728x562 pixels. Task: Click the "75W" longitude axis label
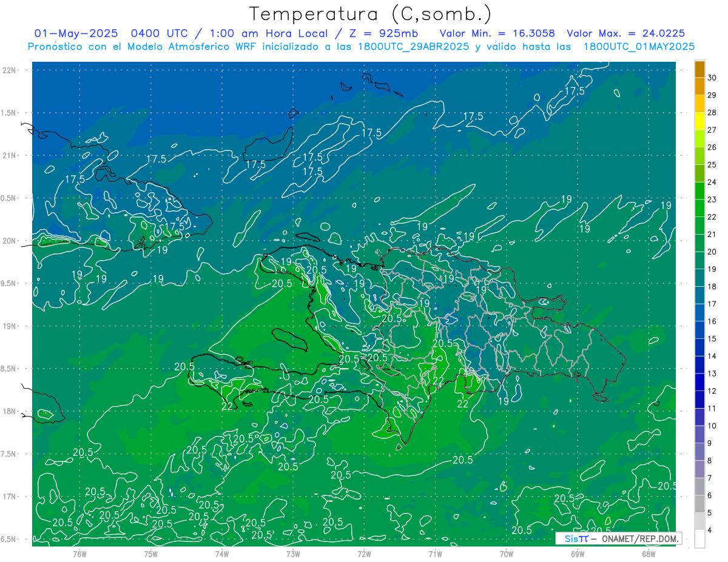click(151, 554)
